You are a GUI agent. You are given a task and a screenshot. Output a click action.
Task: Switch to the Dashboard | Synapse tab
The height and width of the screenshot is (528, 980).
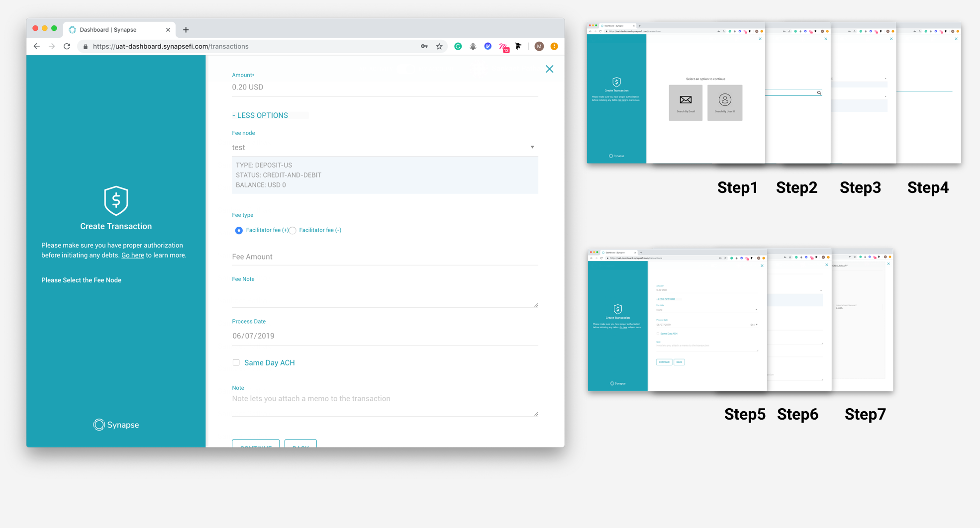coord(114,30)
